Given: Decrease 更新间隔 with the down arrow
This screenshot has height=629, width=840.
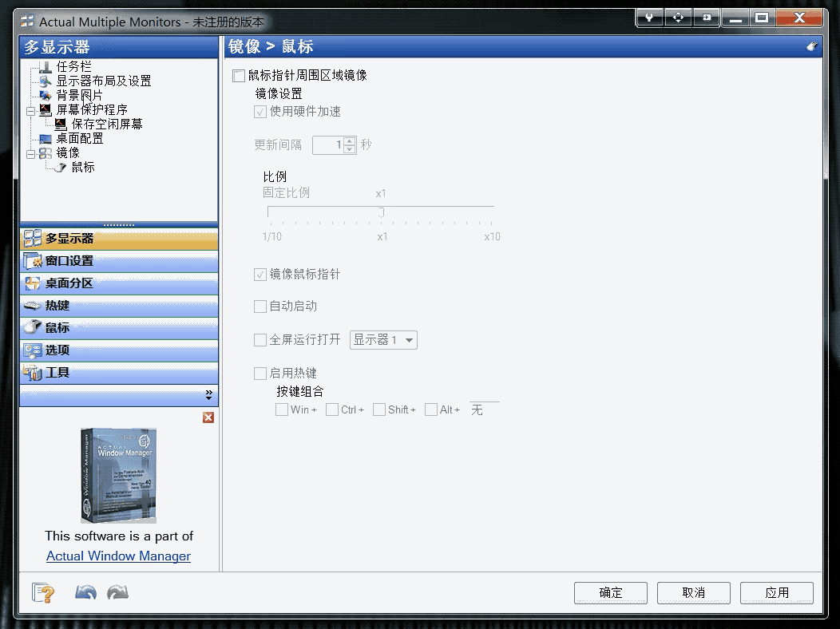Looking at the screenshot, I should click(350, 149).
